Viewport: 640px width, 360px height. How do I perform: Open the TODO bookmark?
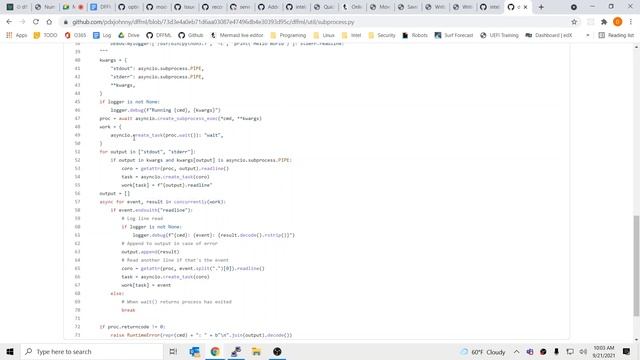(45, 36)
